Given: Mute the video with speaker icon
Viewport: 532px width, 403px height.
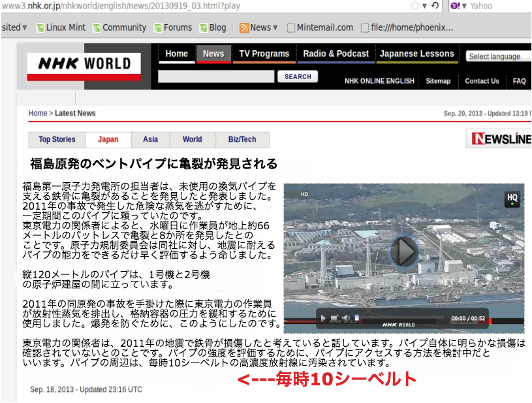Looking at the screenshot, I should [345, 318].
